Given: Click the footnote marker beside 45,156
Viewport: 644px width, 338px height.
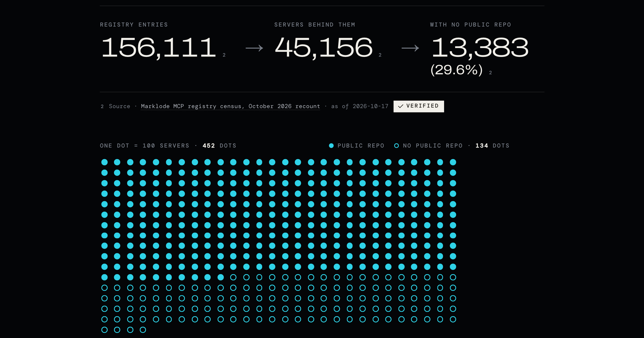Looking at the screenshot, I should click(x=380, y=55).
